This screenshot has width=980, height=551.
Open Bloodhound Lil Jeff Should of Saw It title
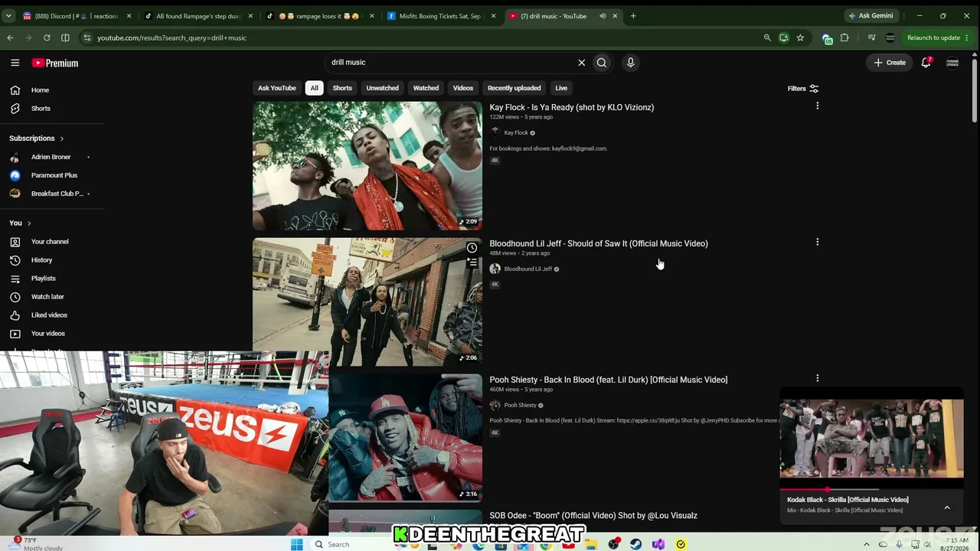[x=599, y=244]
